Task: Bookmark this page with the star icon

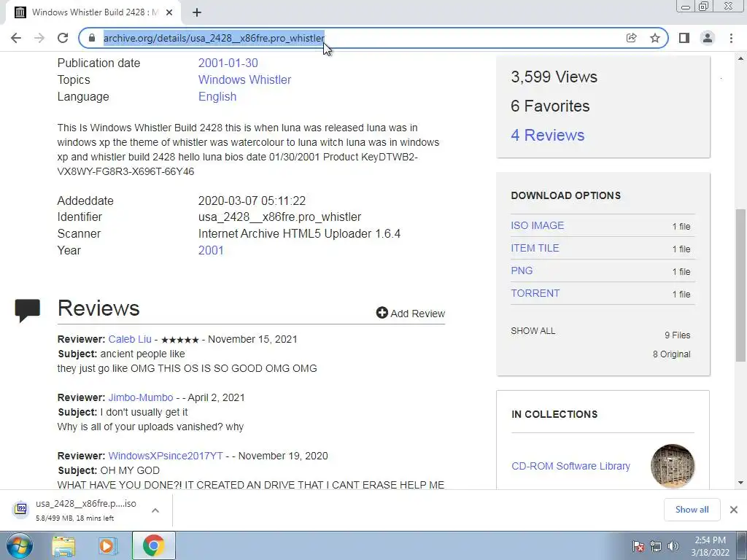Action: [x=655, y=38]
